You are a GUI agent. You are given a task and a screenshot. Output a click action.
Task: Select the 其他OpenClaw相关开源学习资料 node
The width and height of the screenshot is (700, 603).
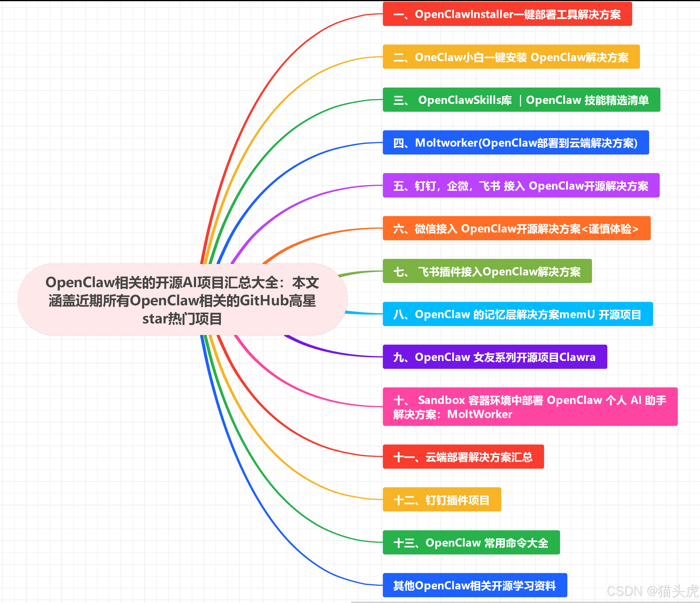pyautogui.click(x=475, y=585)
